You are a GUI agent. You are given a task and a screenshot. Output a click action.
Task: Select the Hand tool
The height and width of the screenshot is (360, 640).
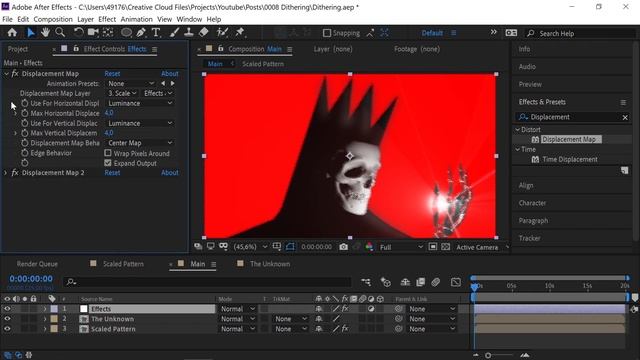tap(45, 33)
